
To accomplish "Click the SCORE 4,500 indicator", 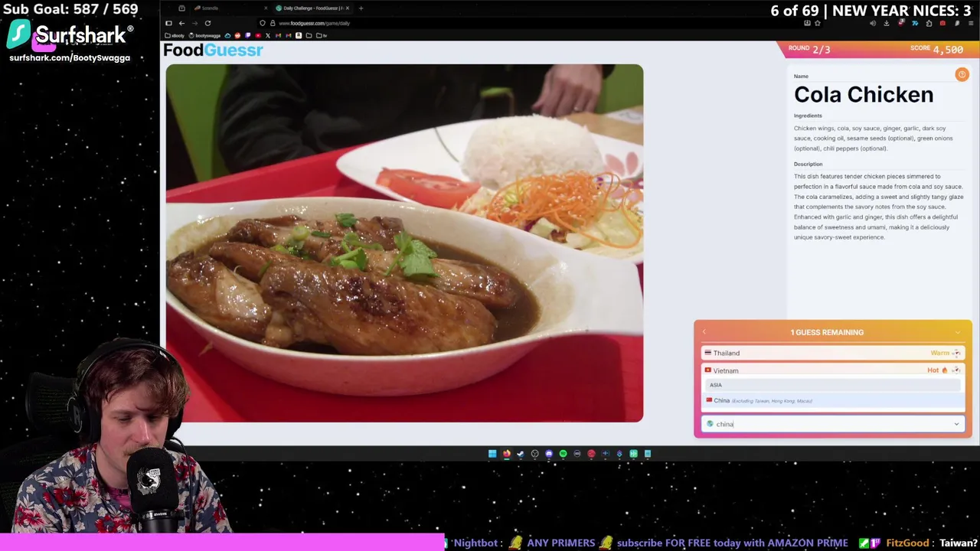I will click(936, 49).
